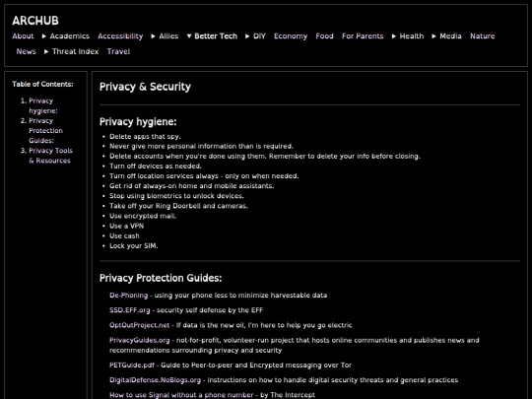The image size is (532, 399).
Task: Open the About page
Action: pyautogui.click(x=23, y=36)
